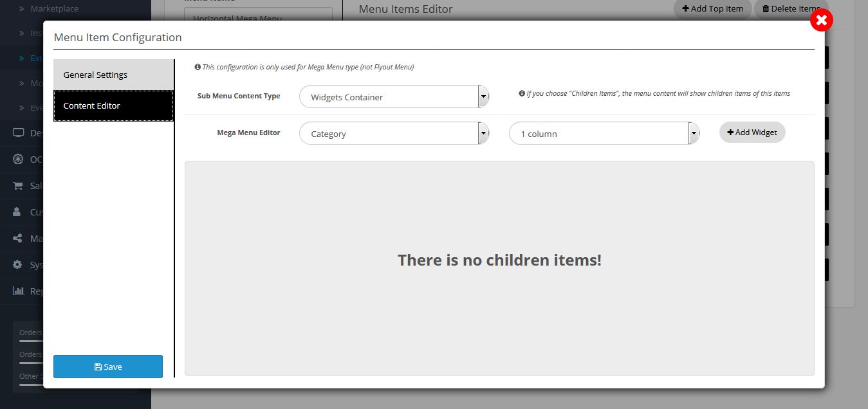Click the Marketing share icon in sidebar
The width and height of the screenshot is (868, 409).
18,239
